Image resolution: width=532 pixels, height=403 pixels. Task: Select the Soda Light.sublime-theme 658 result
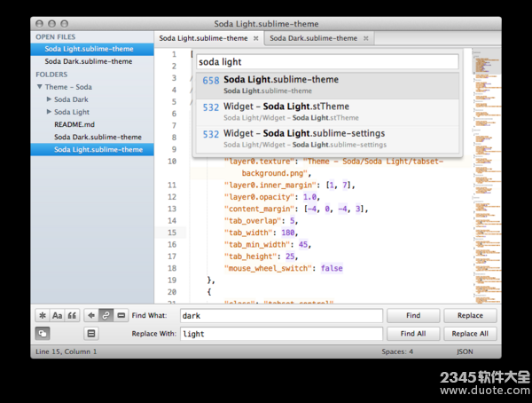point(327,85)
